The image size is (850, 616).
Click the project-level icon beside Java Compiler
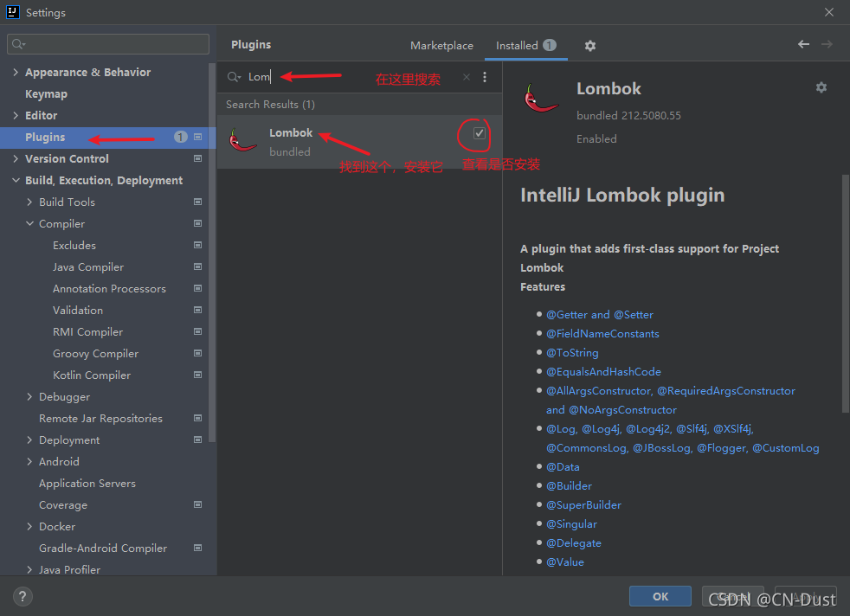click(x=198, y=266)
